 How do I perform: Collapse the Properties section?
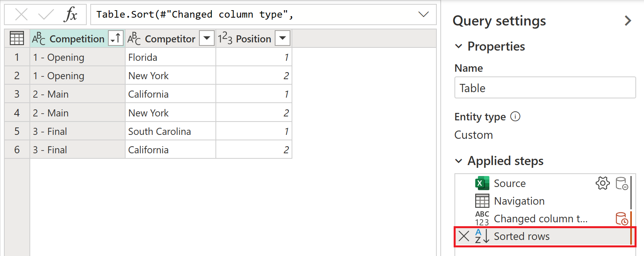458,46
